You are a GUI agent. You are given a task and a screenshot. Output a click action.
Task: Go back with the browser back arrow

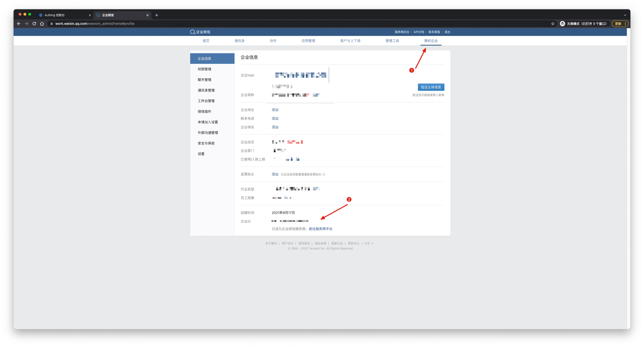(19, 24)
